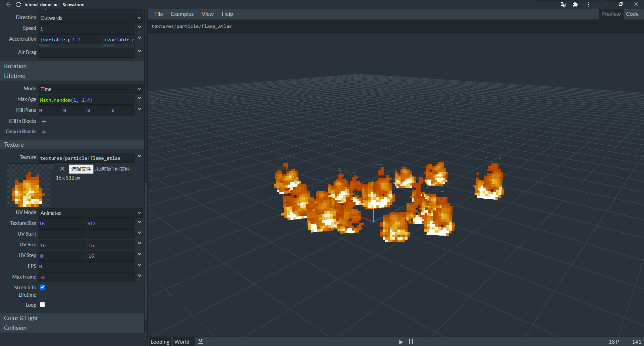Click the Texture path input field
This screenshot has width=644, height=346.
87,158
